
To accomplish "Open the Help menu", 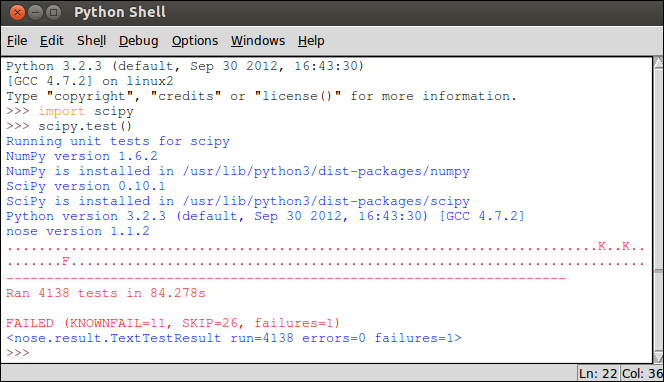I will pyautogui.click(x=311, y=41).
